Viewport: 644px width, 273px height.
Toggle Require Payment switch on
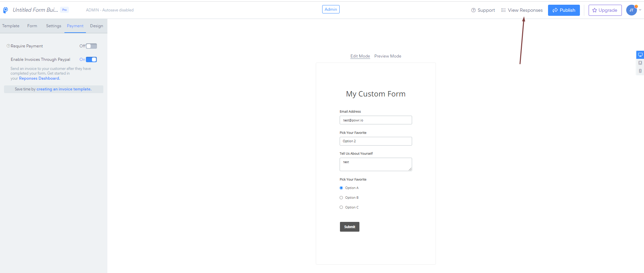click(x=91, y=46)
